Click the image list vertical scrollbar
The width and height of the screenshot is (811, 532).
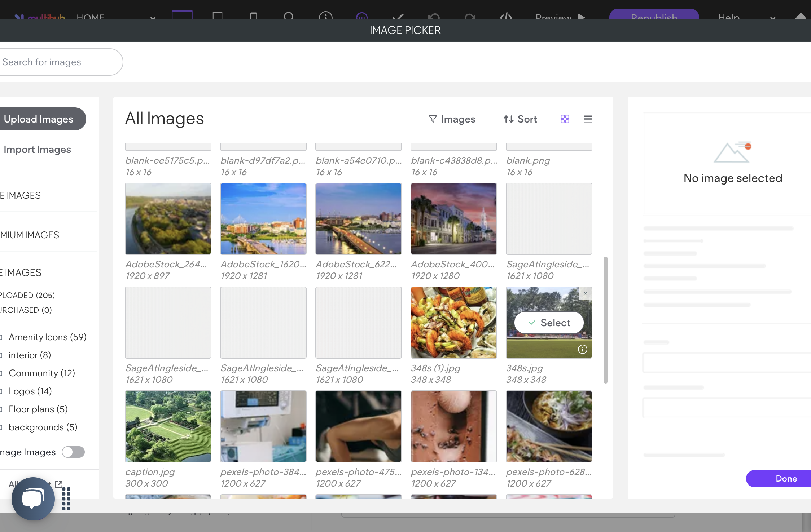[x=606, y=320]
